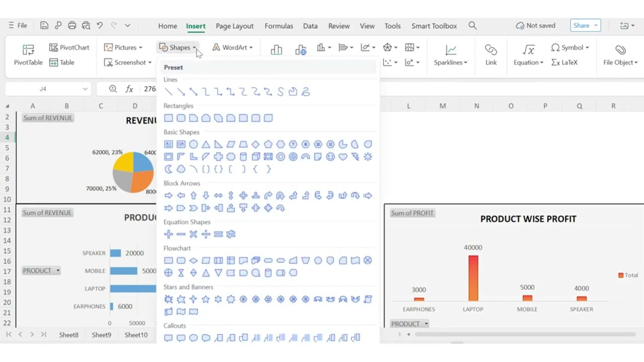Select the plain rectangle shape
Screen dimensions: 644x362
[169, 118]
